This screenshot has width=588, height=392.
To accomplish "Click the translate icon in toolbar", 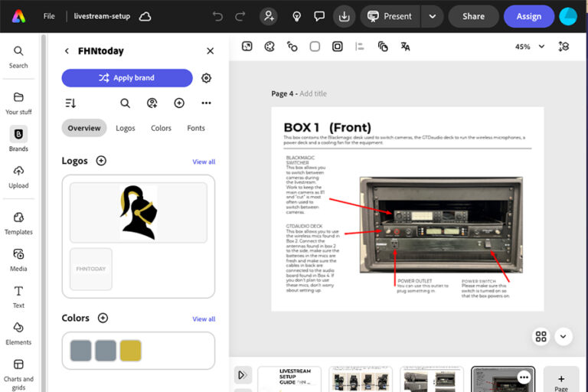I will click(x=405, y=47).
